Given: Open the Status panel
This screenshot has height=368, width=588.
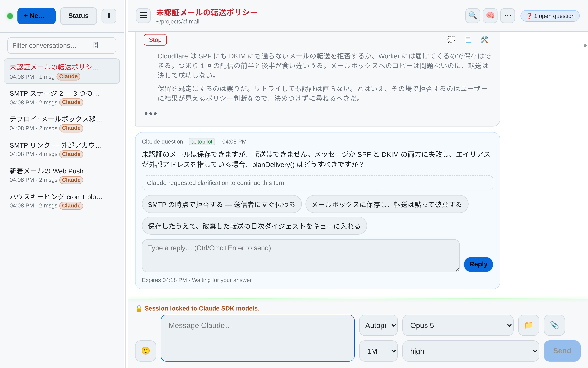Looking at the screenshot, I should [x=78, y=16].
